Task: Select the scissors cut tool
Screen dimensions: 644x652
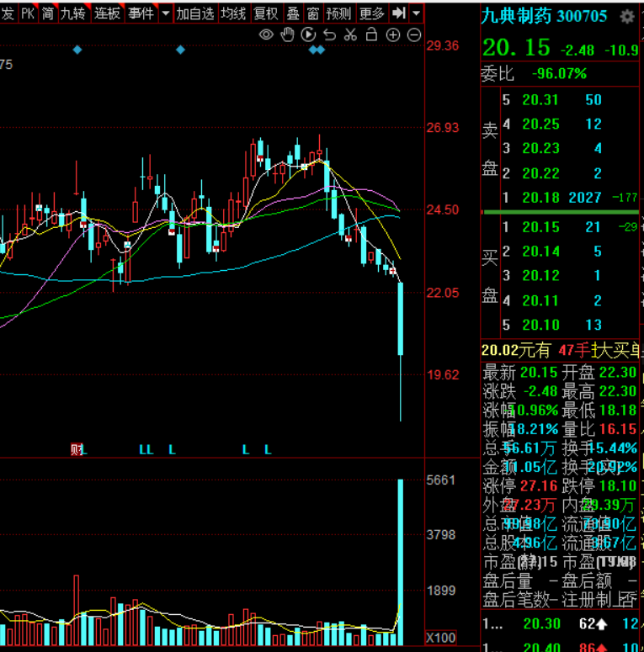Action: pos(350,34)
